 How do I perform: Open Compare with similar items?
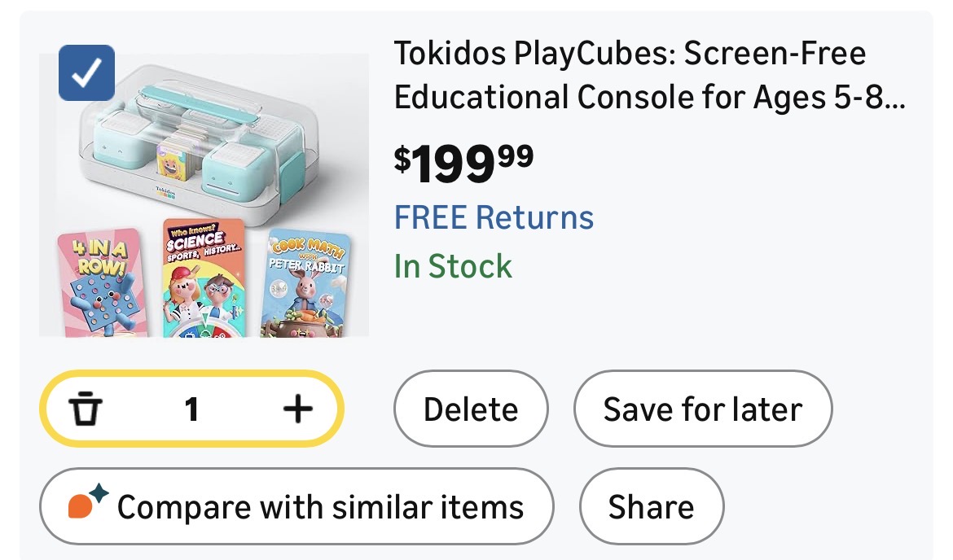click(x=296, y=507)
